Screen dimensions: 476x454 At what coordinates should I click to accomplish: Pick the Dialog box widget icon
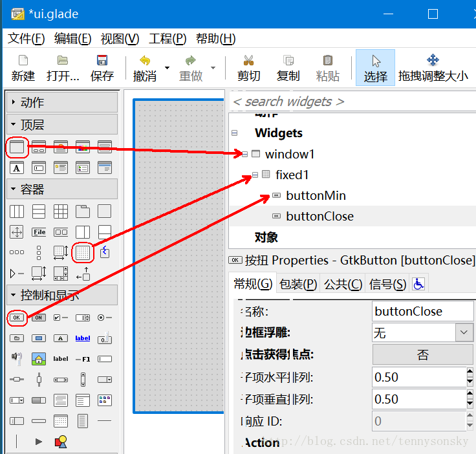tap(39, 147)
